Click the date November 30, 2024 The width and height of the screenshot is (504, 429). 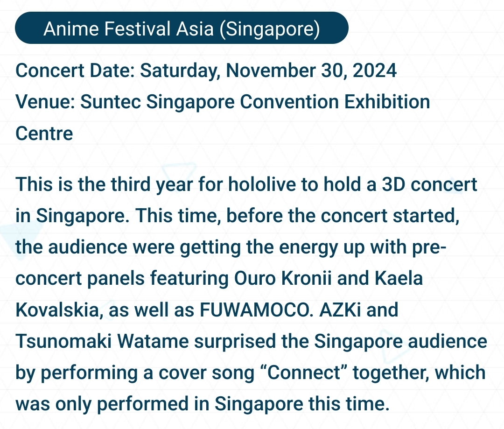tap(311, 70)
